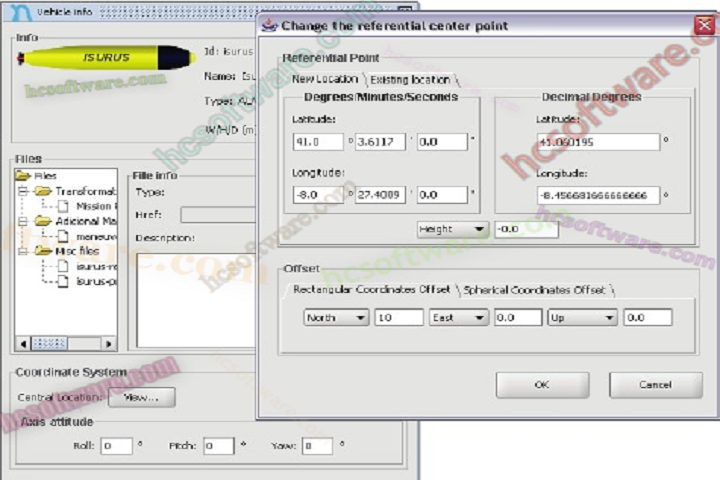Screen dimensions: 720x480
Task: Open the Transformat folder in Files tree
Action: (43, 191)
